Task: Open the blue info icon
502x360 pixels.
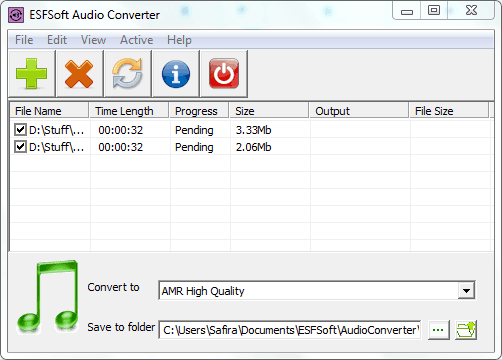Action: coord(176,74)
